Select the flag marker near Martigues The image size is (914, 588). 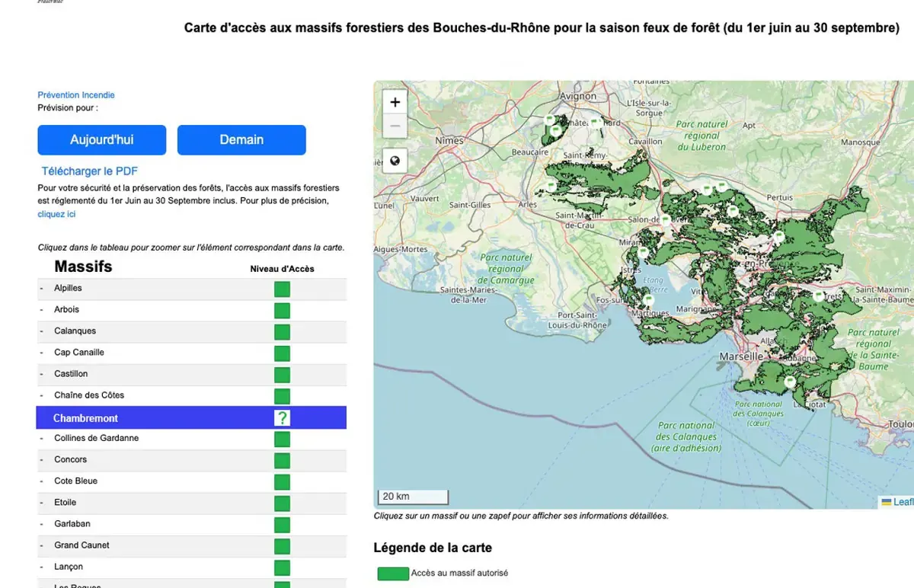pos(649,300)
